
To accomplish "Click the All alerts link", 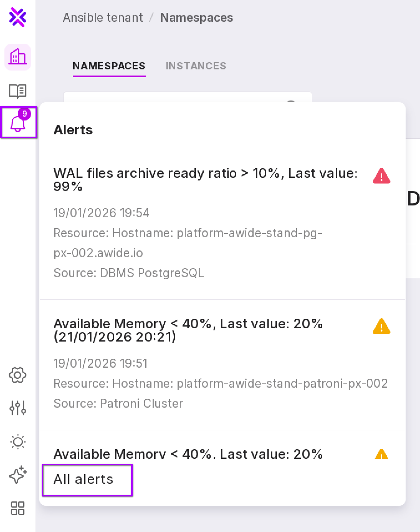I will click(x=84, y=480).
